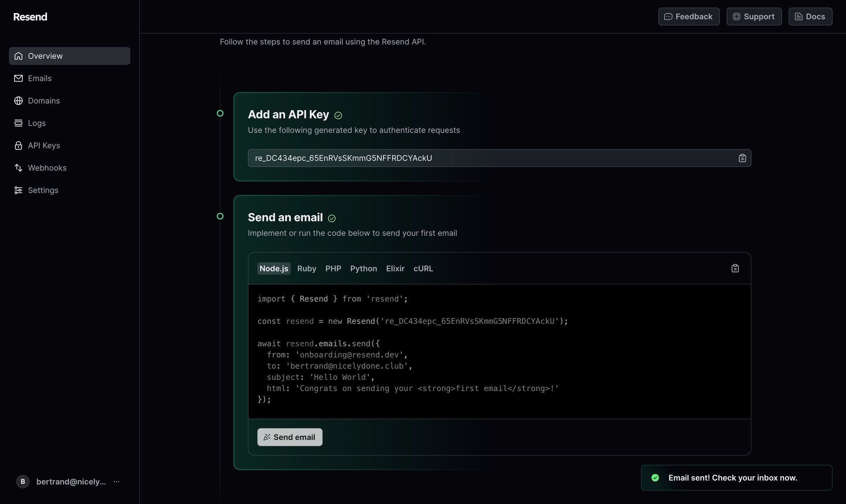Image resolution: width=846 pixels, height=504 pixels.
Task: Open the API Keys section
Action: click(x=44, y=145)
